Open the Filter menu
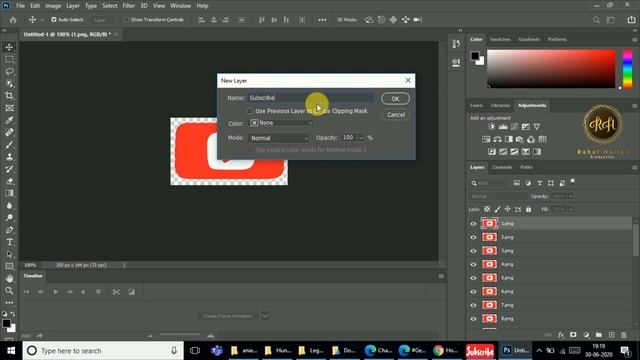640x360 pixels. [x=129, y=6]
